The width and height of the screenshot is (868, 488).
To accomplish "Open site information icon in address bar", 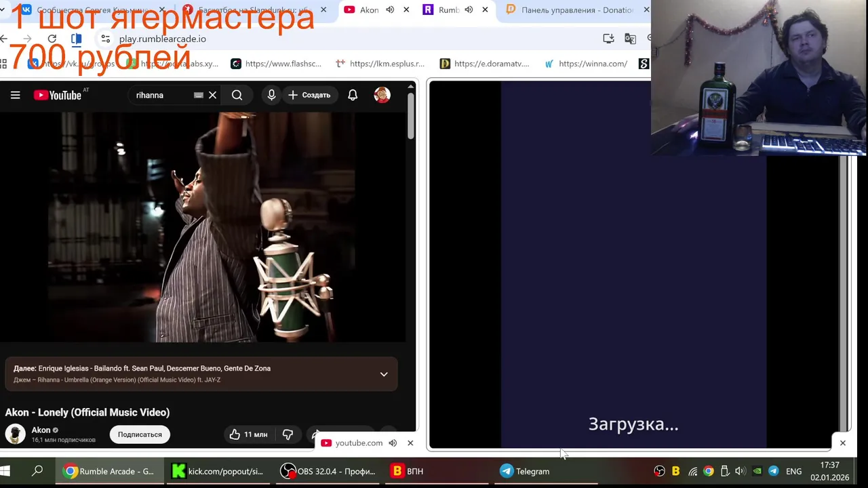I will tap(105, 39).
